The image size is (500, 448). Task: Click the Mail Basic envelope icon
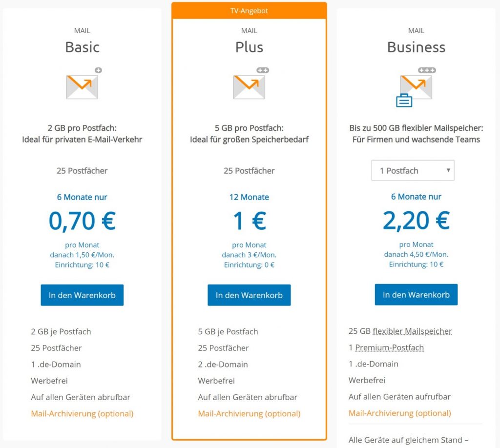(82, 87)
